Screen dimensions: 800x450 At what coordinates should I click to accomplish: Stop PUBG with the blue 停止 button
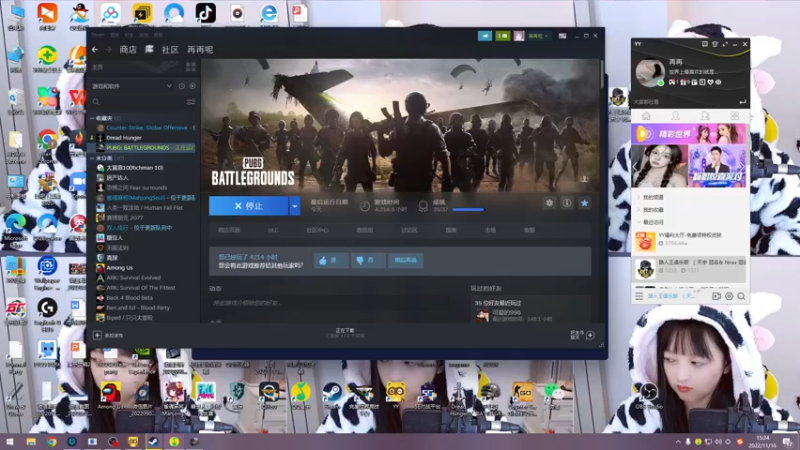(248, 206)
